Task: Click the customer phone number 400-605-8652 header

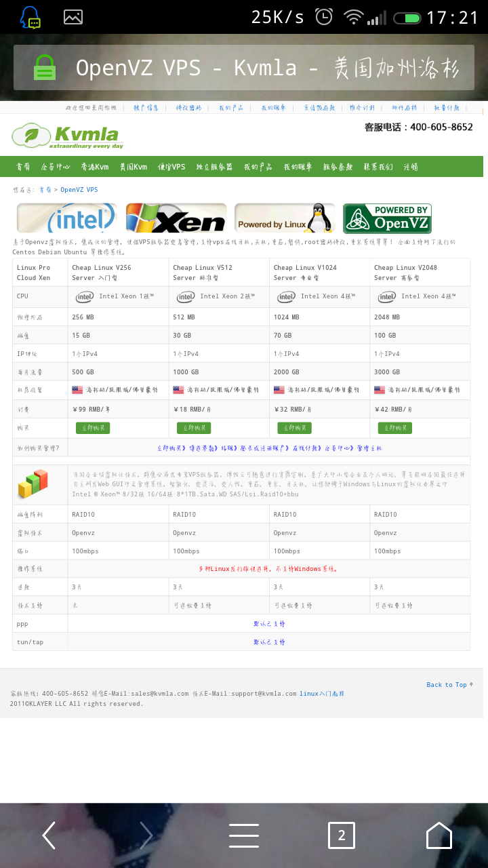Action: pyautogui.click(x=419, y=127)
